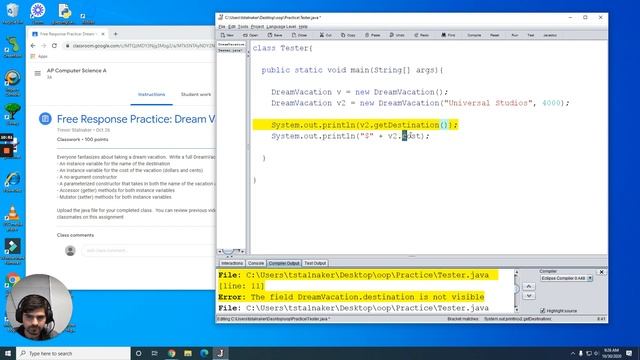Select DreamVacation file in document list

tap(231, 44)
